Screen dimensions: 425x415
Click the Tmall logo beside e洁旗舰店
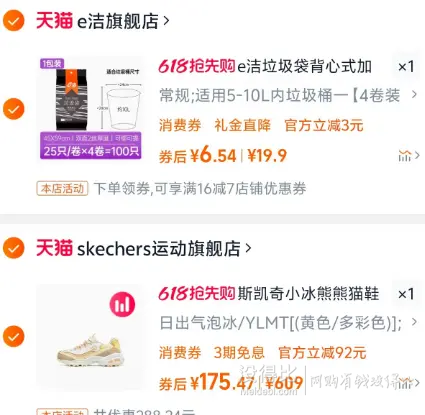point(54,21)
